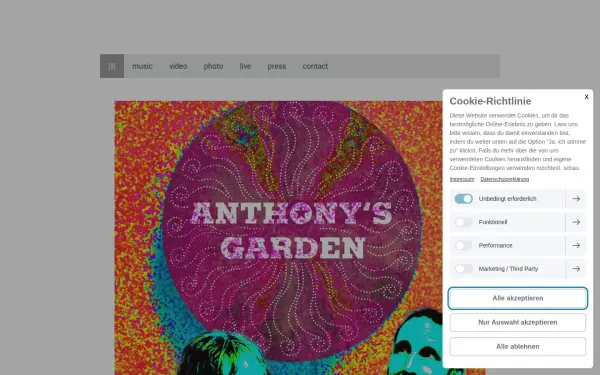Open the music page
Screen dimensions: 600x375
(142, 66)
